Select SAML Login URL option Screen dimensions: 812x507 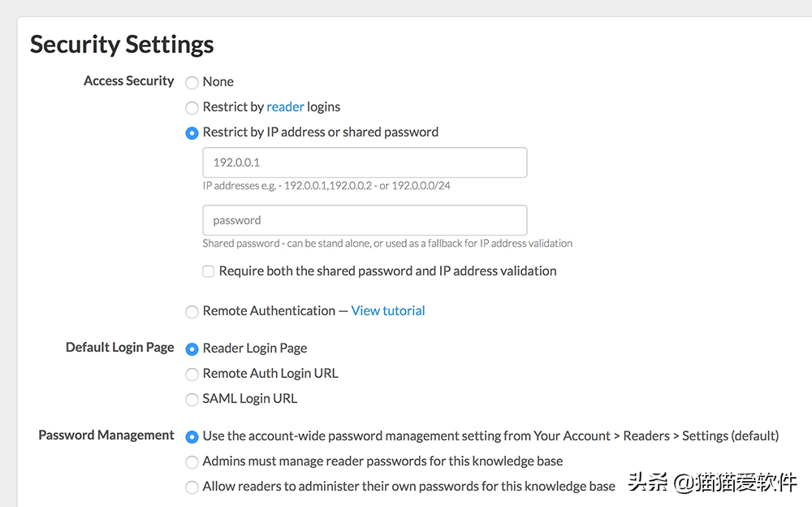[x=192, y=399]
